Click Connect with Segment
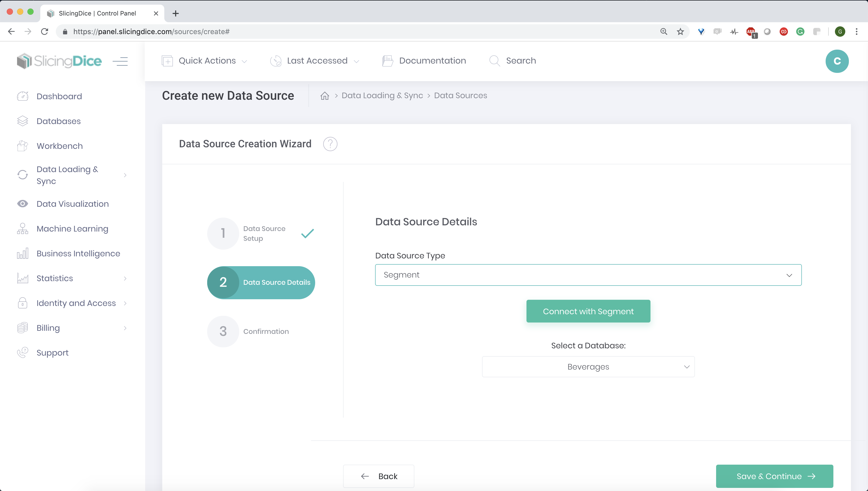 click(x=588, y=311)
